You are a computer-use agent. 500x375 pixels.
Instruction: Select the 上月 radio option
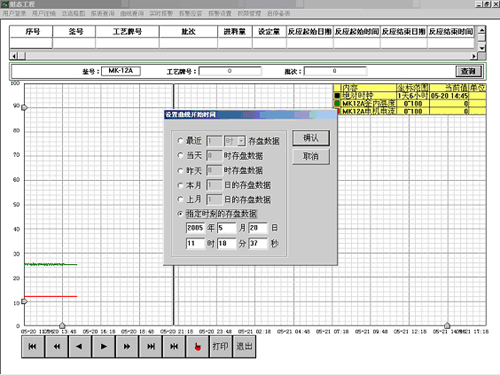point(180,199)
